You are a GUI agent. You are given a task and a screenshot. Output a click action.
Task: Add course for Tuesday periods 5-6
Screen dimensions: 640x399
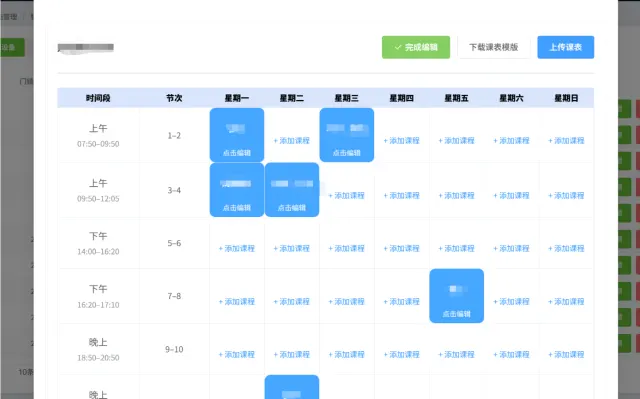[x=292, y=248]
